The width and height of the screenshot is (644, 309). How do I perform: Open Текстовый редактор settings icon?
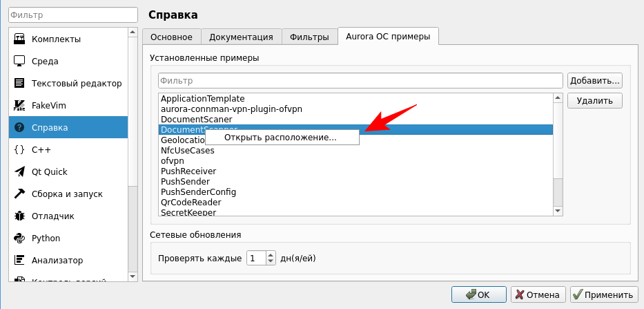pos(19,83)
